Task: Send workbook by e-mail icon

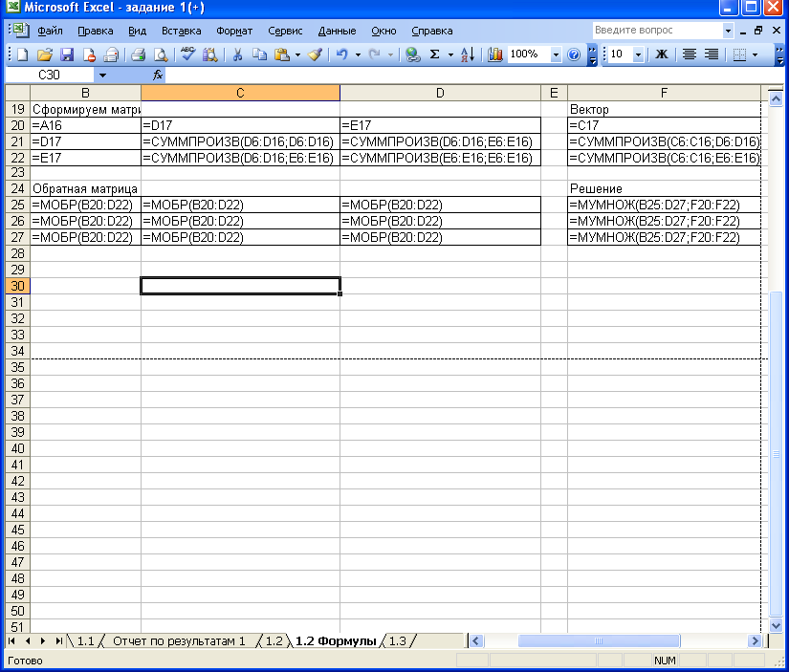Action: (x=111, y=54)
